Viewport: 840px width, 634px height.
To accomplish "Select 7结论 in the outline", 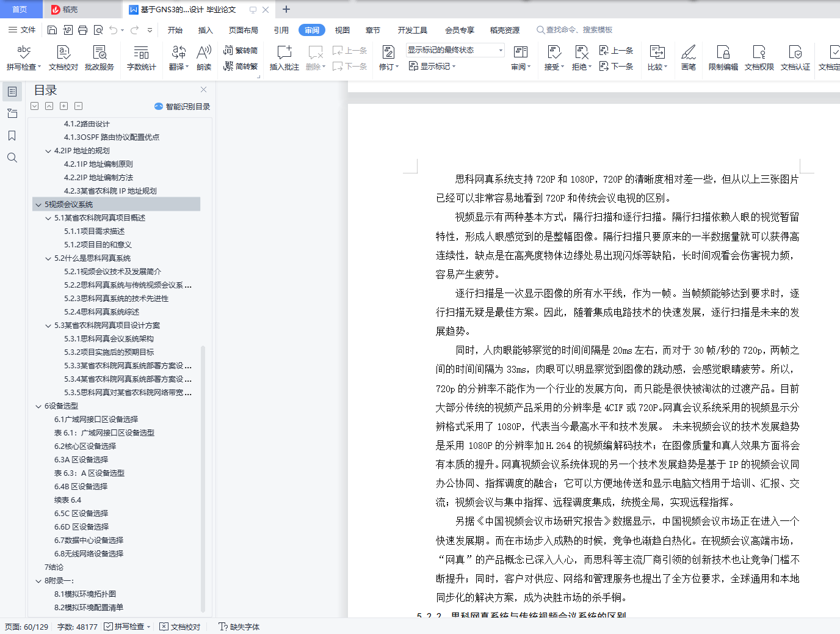I will [54, 567].
